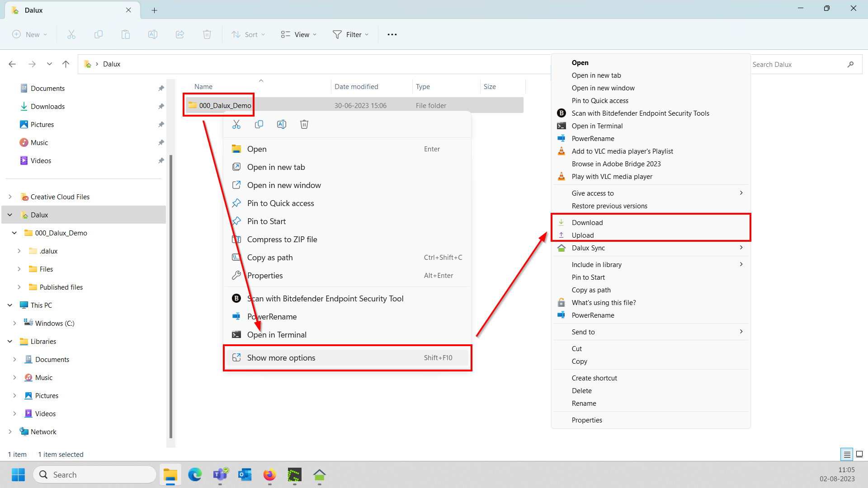Click the rename icon in context menu
This screenshot has width=868, height=488.
pyautogui.click(x=282, y=124)
